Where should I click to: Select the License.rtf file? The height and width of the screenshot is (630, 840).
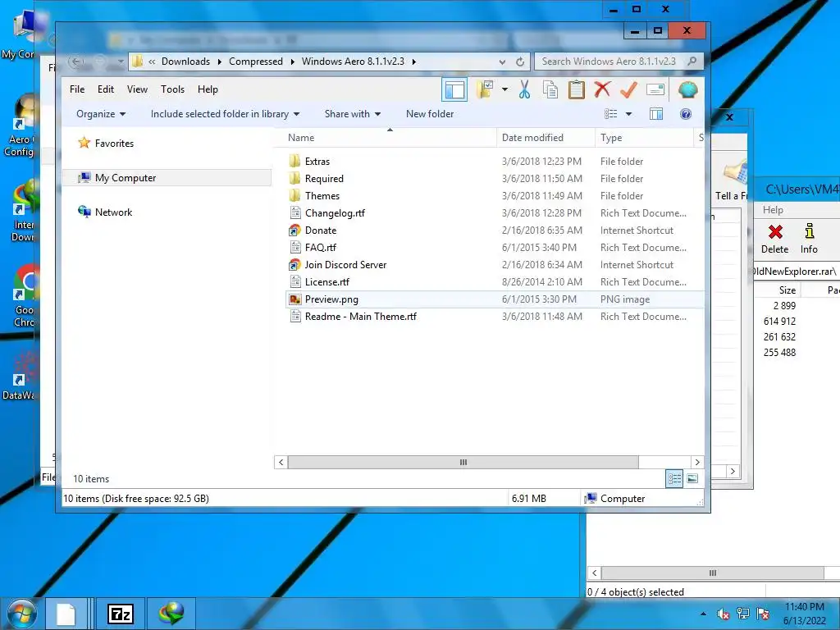326,282
